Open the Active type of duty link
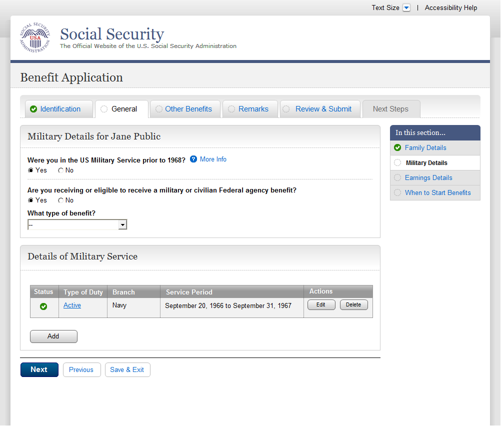 [72, 305]
